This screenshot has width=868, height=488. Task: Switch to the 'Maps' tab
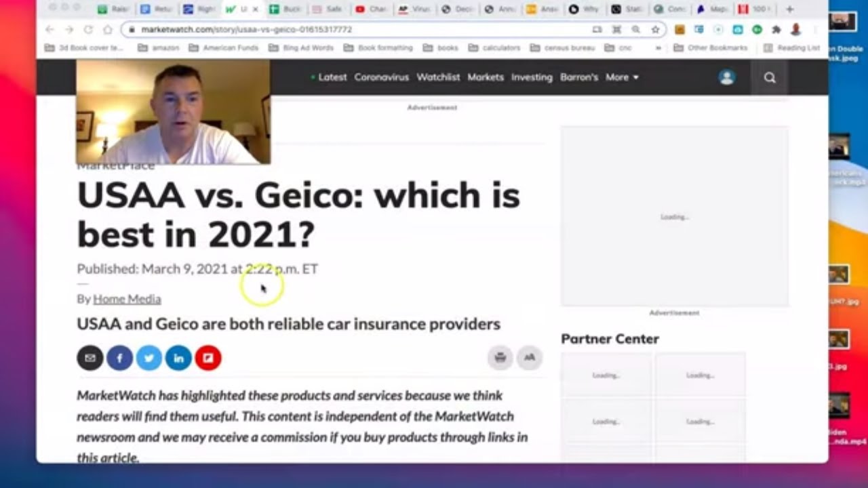713,9
